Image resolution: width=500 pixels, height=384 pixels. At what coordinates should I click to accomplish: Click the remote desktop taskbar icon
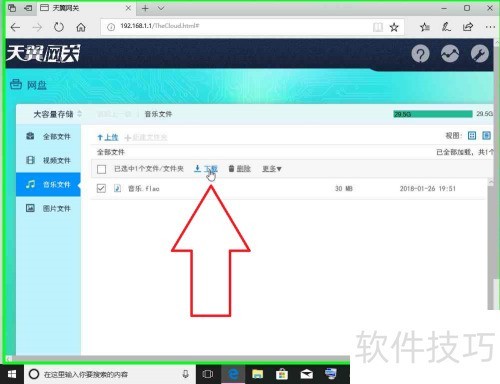[x=331, y=374]
